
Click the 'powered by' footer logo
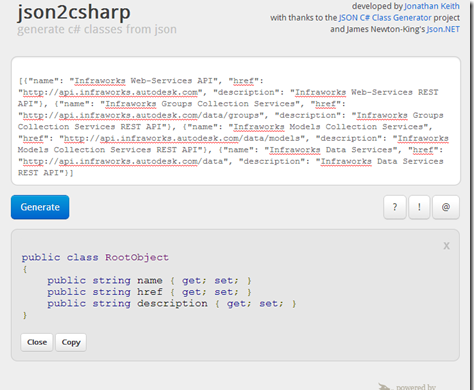tap(407, 386)
